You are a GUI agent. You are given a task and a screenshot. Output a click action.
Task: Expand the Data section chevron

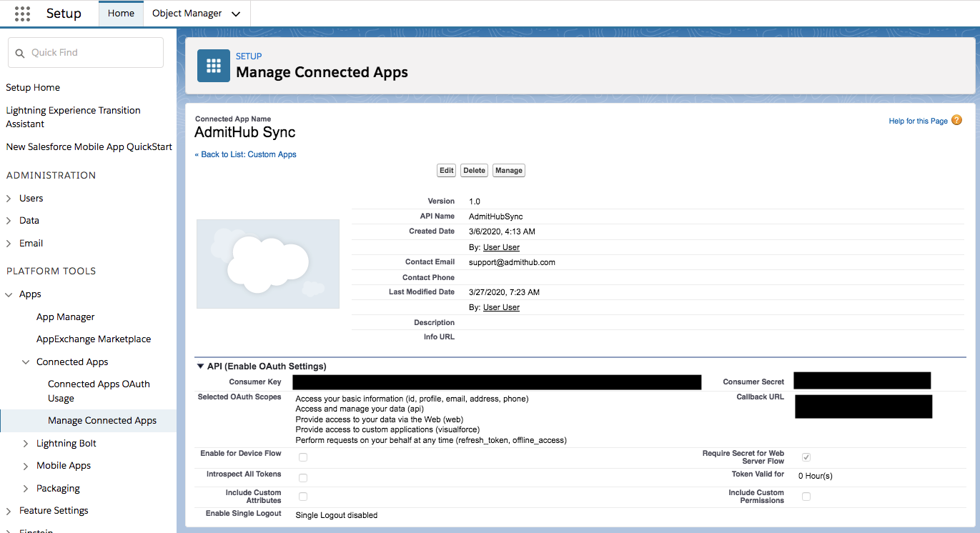click(x=9, y=221)
